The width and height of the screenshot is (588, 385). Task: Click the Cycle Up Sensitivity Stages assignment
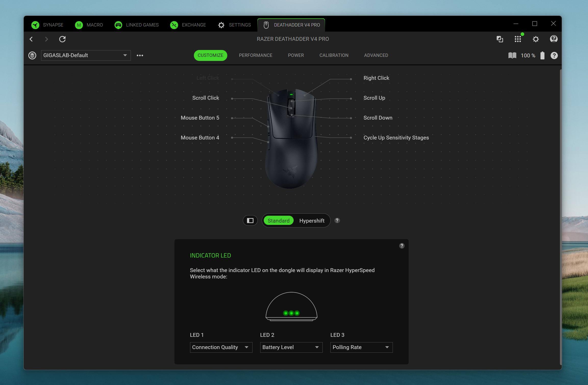396,138
